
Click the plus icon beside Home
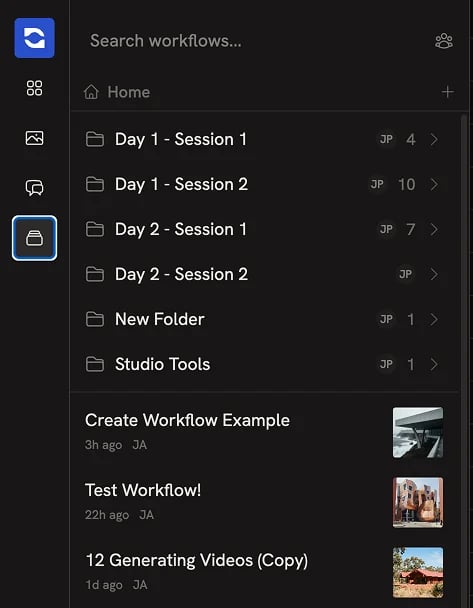pyautogui.click(x=447, y=92)
